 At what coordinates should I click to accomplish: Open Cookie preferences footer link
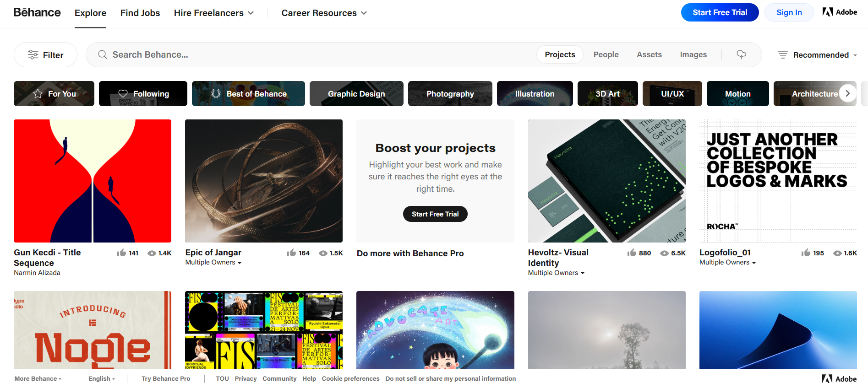[350, 378]
